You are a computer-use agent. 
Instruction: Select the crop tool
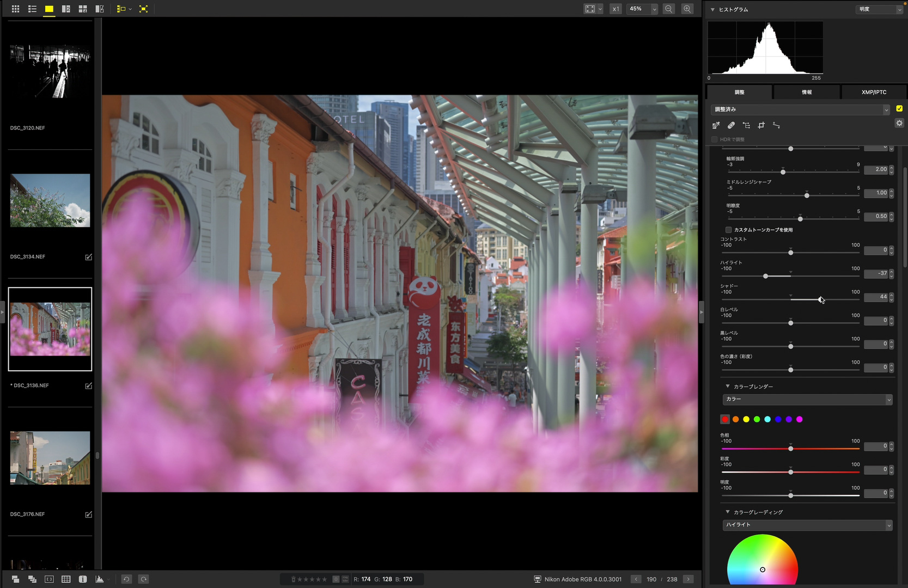[761, 125]
